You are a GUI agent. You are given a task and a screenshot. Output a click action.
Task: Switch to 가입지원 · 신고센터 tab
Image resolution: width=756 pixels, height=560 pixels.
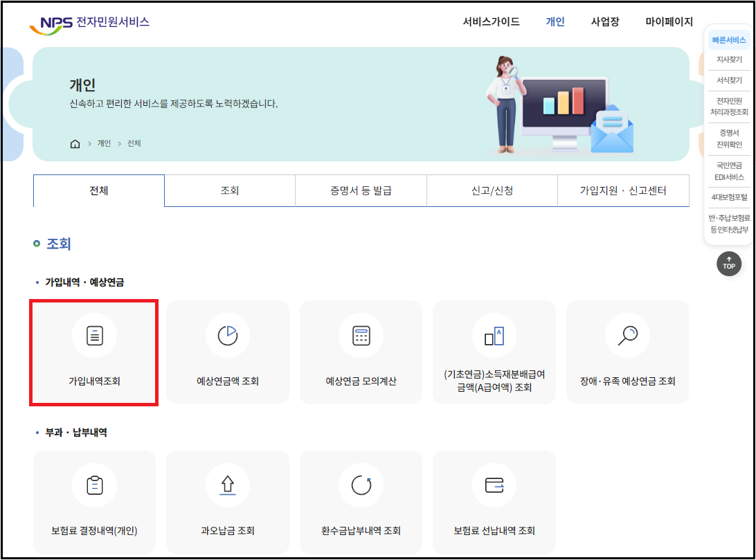pyautogui.click(x=623, y=191)
